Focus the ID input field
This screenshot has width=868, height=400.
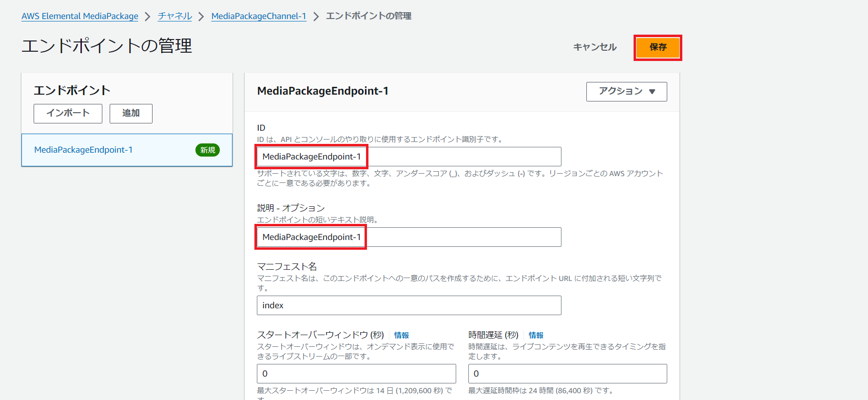pyautogui.click(x=409, y=157)
